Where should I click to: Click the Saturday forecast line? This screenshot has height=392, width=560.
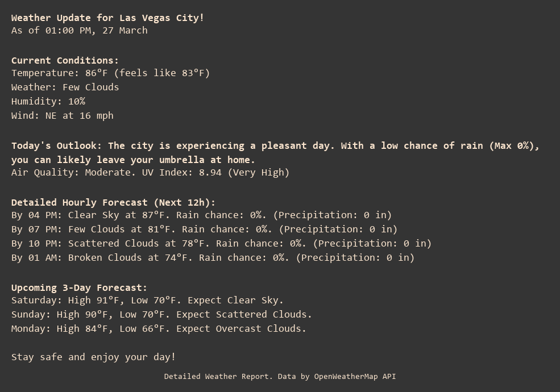[147, 300]
